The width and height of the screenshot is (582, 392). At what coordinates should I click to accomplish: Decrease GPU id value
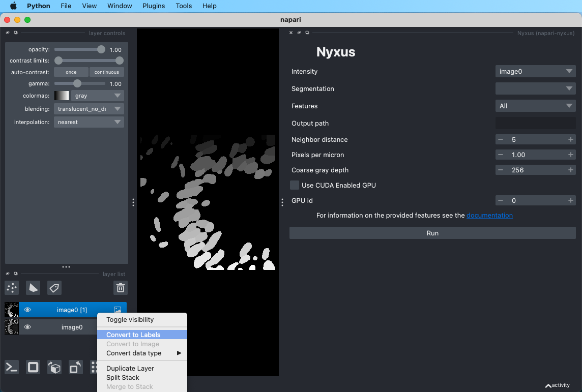501,200
